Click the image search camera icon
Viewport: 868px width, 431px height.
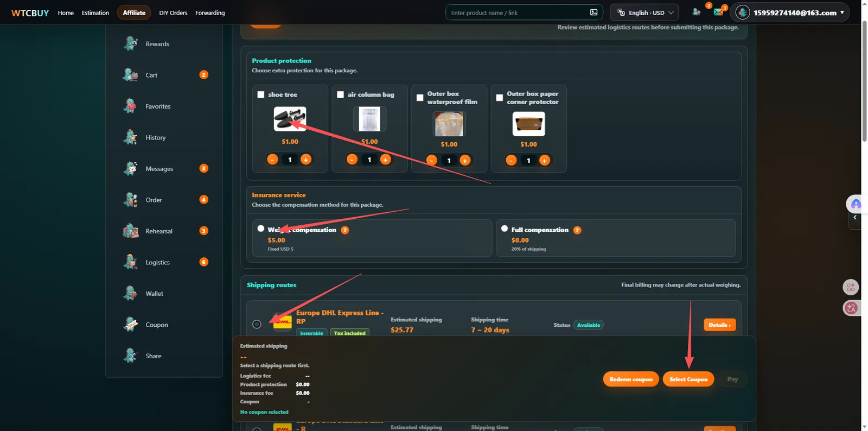click(593, 12)
